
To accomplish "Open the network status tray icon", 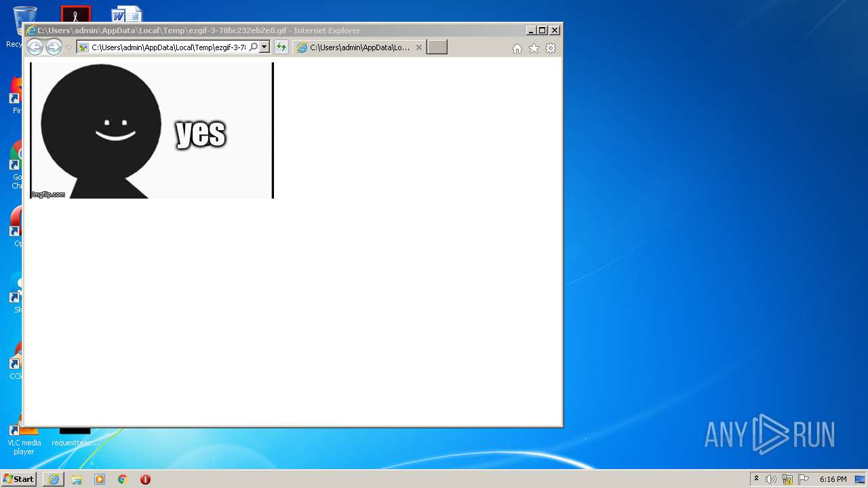I will click(787, 479).
